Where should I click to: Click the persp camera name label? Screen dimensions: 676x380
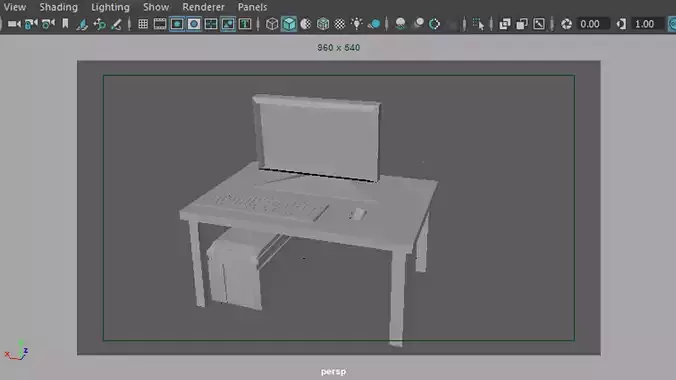[x=333, y=371]
